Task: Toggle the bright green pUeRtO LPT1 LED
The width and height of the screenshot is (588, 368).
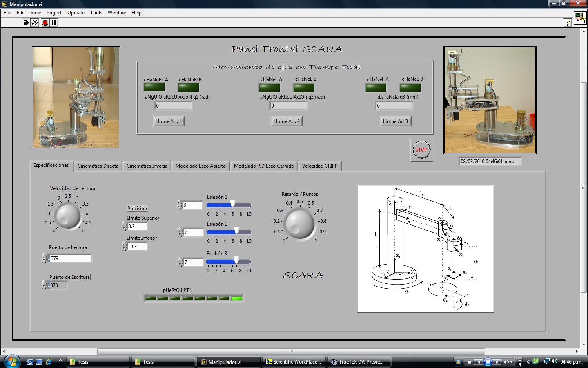Action: point(237,298)
